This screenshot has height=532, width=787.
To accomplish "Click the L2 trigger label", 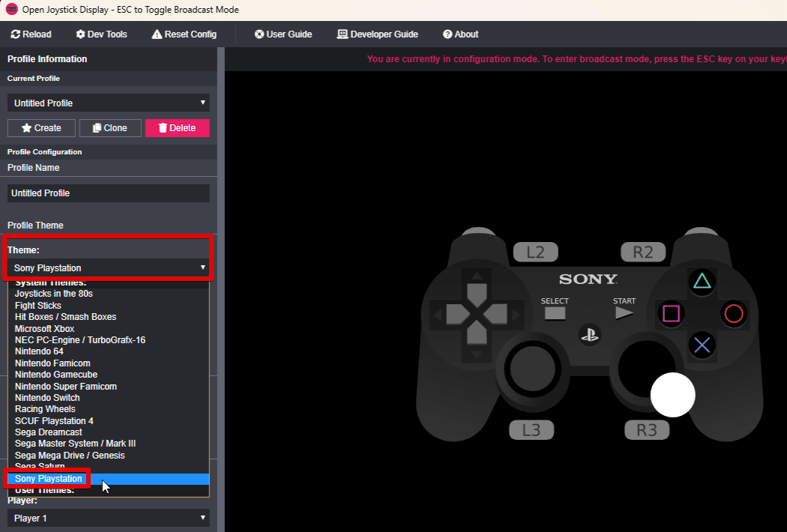I will pyautogui.click(x=536, y=252).
